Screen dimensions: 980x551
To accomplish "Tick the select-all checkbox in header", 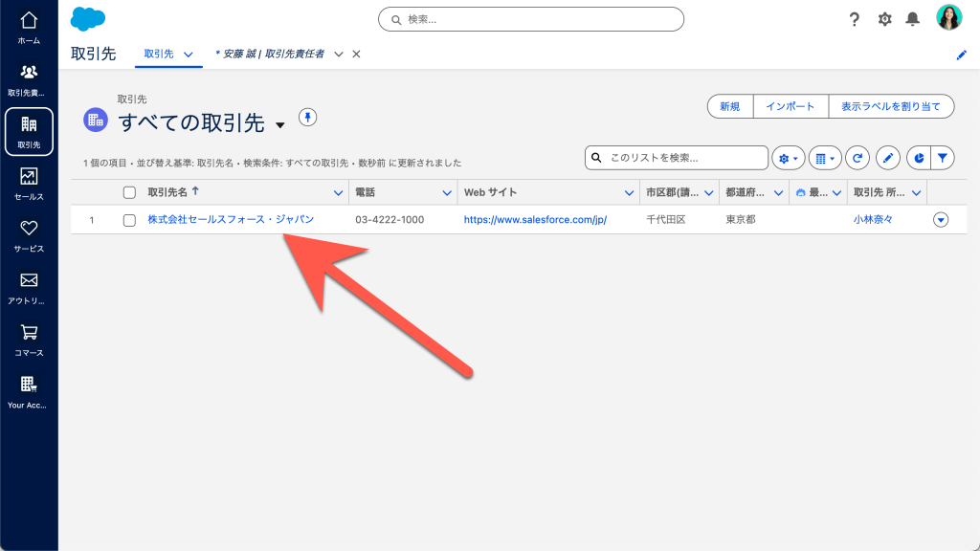I will [x=129, y=192].
